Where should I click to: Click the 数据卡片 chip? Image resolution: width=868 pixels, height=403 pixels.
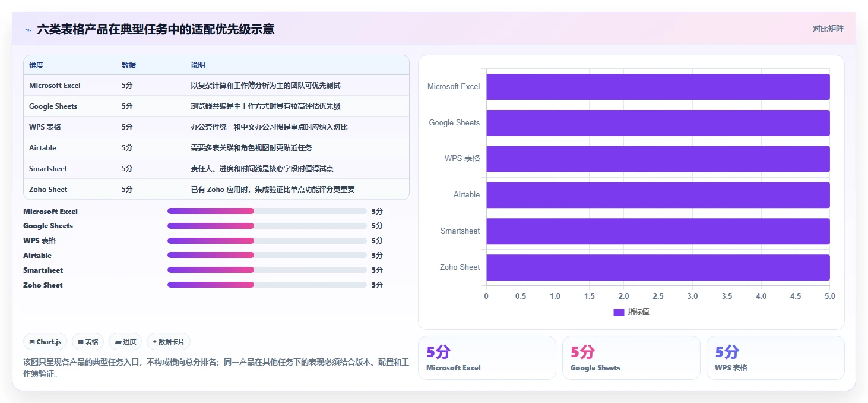point(169,342)
